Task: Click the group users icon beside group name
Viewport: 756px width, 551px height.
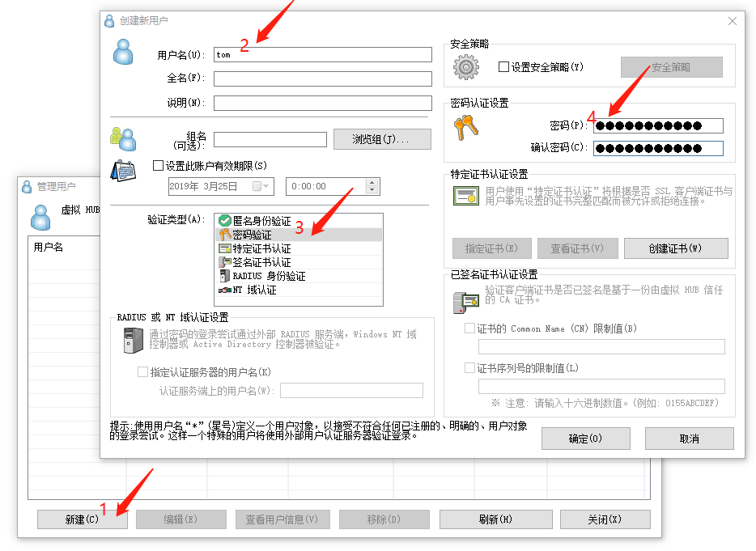Action: point(123,139)
